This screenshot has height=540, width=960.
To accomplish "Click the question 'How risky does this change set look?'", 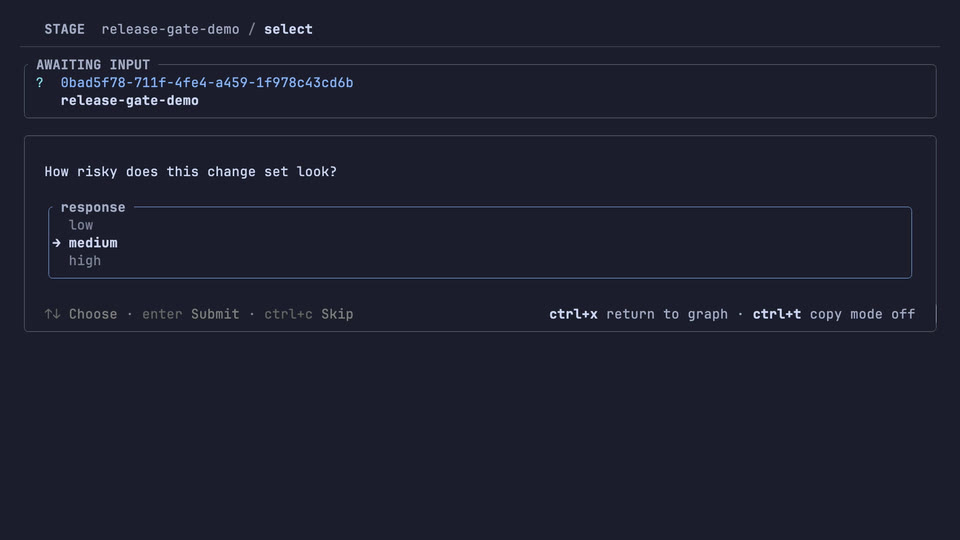I will coord(190,172).
